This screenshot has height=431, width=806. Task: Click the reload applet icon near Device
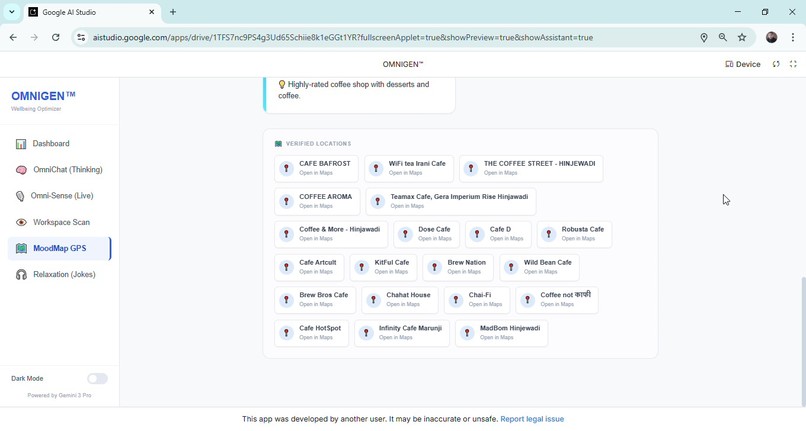tap(776, 64)
